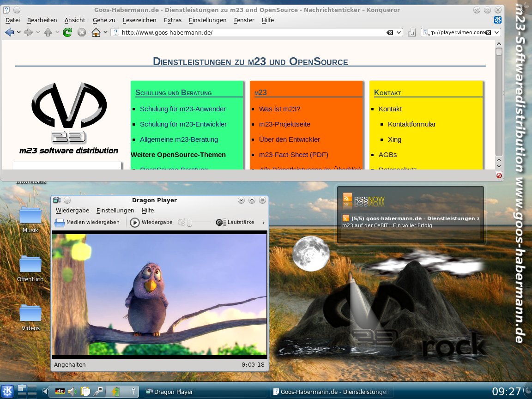Open the back history dropdown arrow
This screenshot has height=399, width=532.
18,32
